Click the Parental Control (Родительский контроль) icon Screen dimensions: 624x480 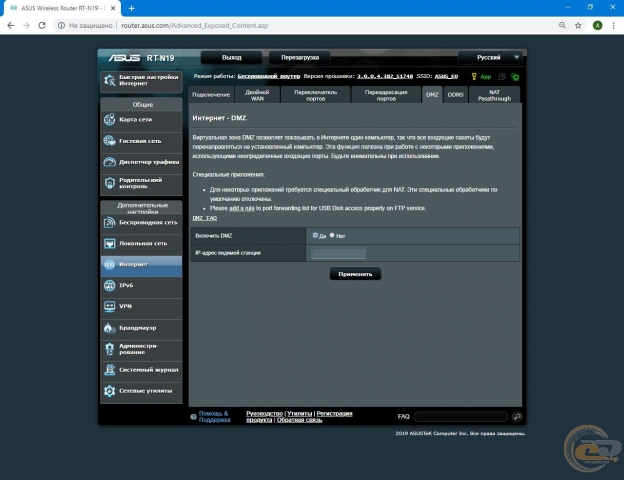(109, 183)
